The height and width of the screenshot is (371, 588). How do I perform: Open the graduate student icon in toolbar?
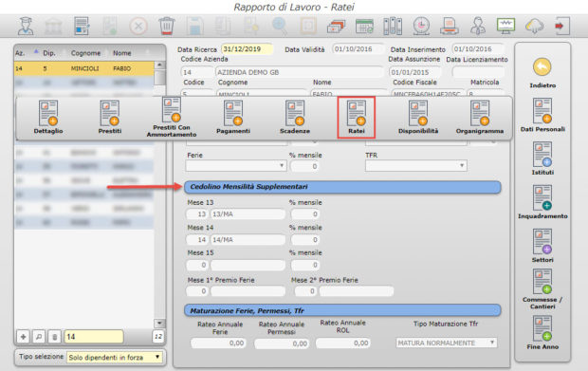tap(26, 27)
